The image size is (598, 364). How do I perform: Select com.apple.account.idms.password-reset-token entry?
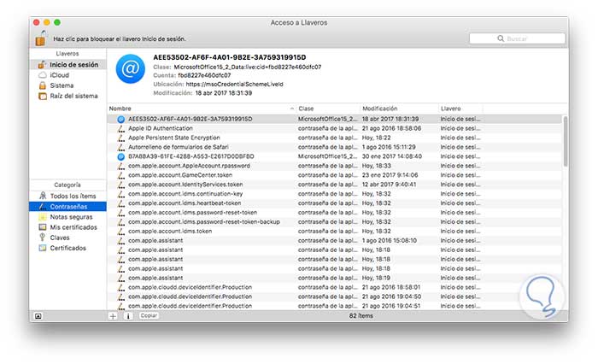[334, 213]
